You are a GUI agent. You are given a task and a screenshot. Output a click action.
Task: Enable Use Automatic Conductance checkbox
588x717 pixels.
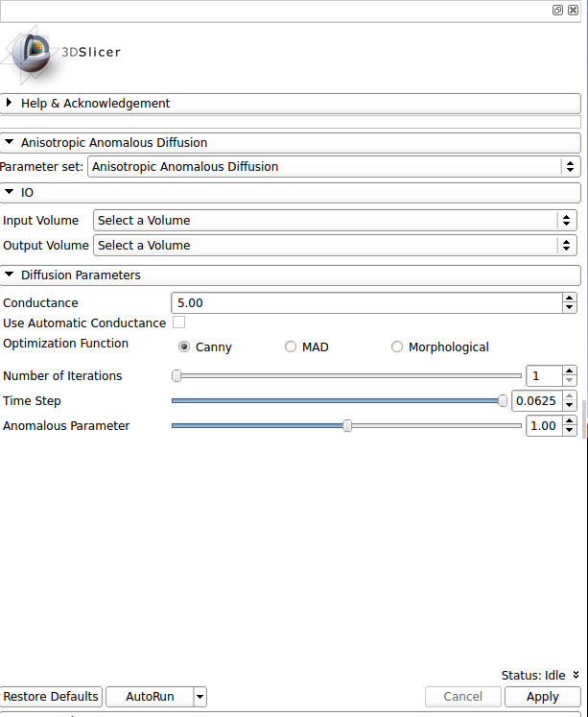(178, 323)
